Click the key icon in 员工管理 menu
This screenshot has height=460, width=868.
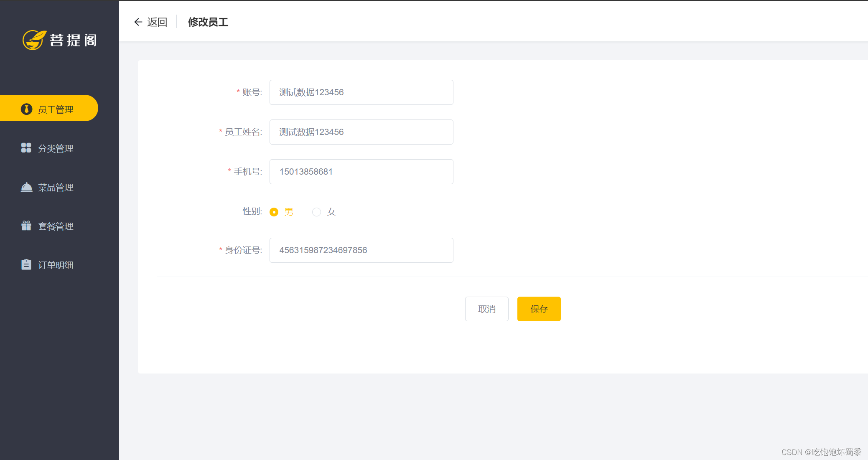[26, 109]
